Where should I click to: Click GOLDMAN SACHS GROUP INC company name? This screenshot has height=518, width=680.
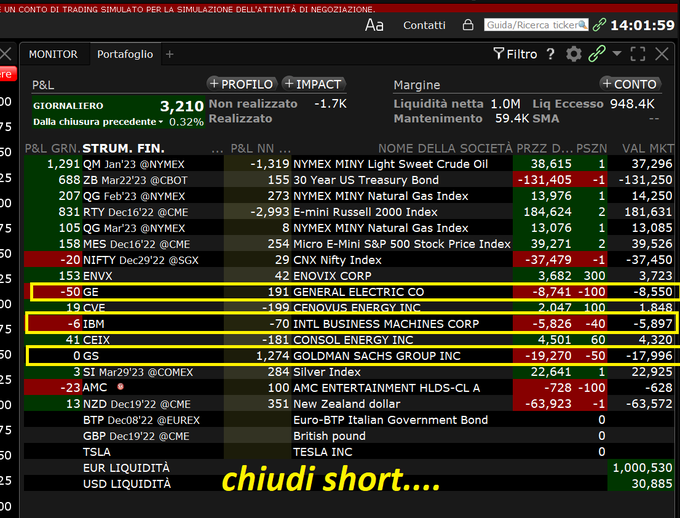(376, 356)
